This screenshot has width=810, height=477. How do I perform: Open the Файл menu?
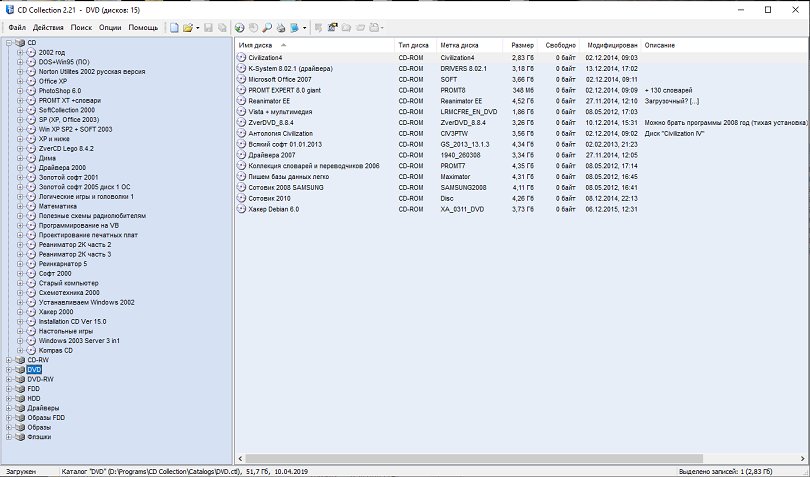[17, 27]
